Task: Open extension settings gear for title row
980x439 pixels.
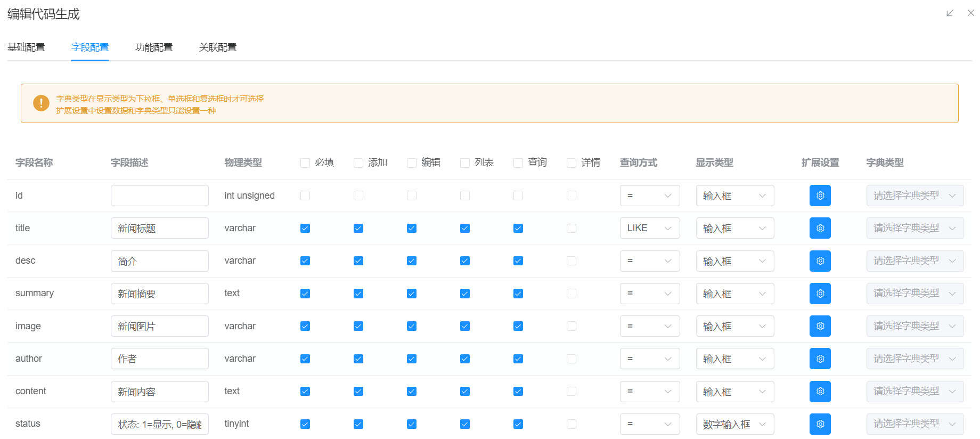Action: [x=820, y=228]
